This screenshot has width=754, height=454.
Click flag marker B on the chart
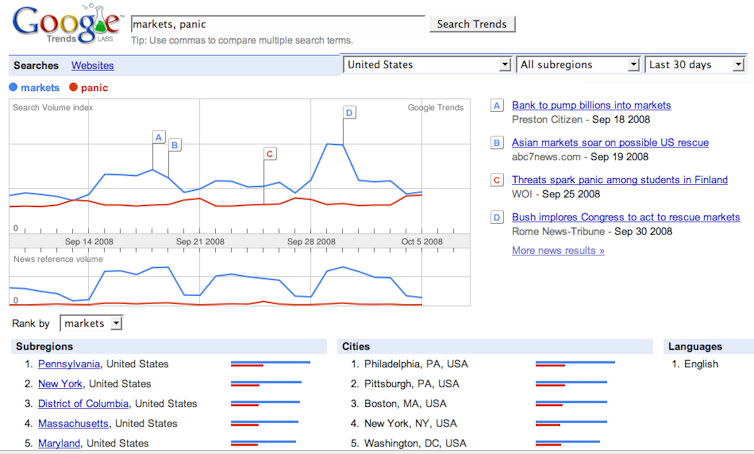[175, 145]
